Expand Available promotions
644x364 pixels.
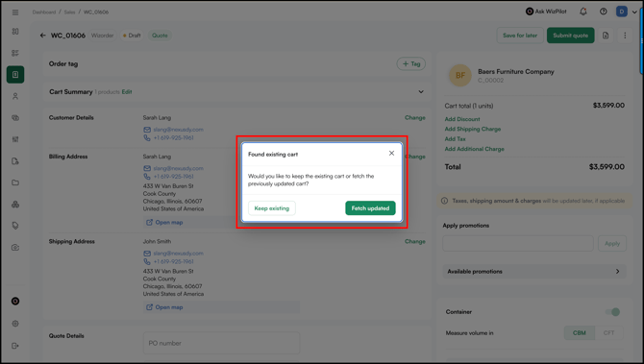(x=534, y=271)
